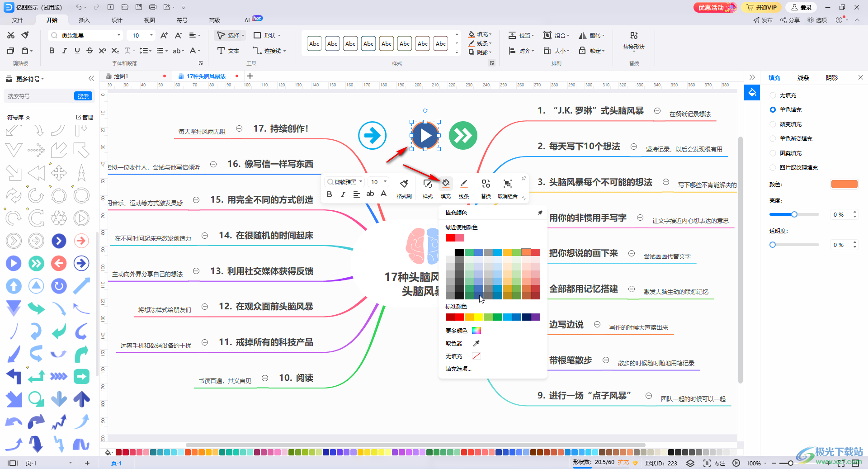Apply bold formatting in the ribbon
The width and height of the screenshot is (868, 469).
52,51
